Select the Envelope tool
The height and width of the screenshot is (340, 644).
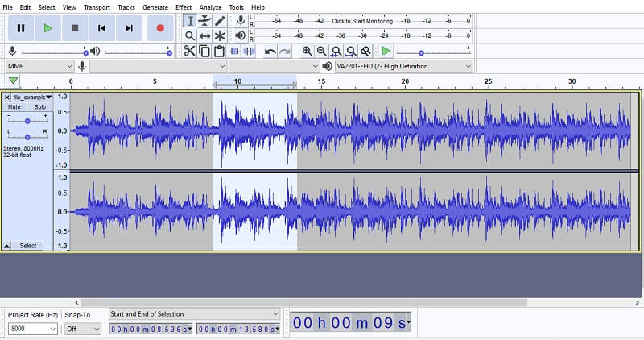coord(204,20)
